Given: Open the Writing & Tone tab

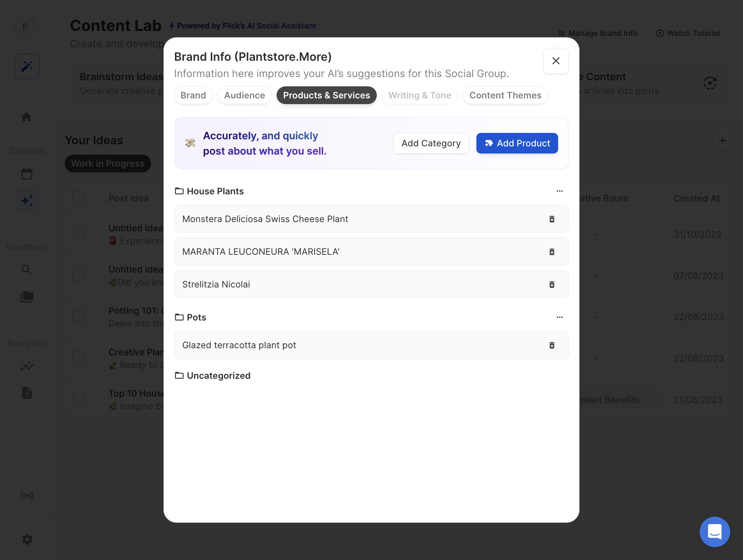Looking at the screenshot, I should [419, 95].
